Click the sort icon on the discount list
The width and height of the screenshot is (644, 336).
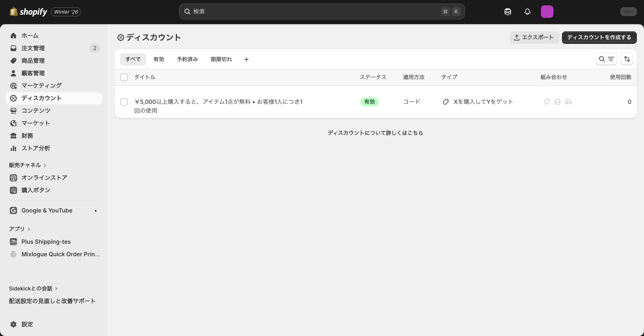click(x=627, y=59)
